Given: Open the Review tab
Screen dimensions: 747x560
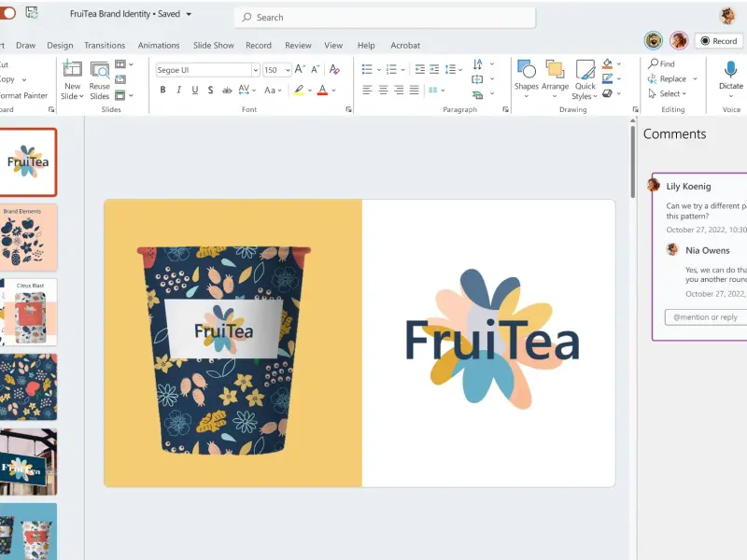Looking at the screenshot, I should point(298,45).
